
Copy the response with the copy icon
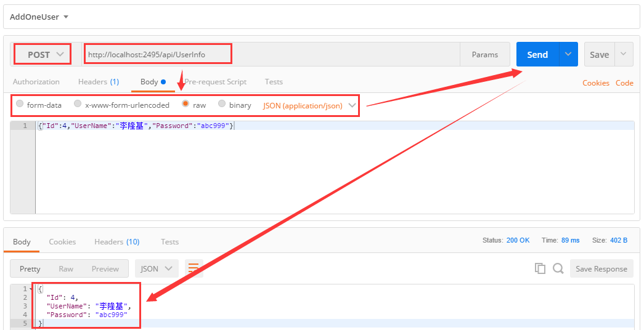coord(540,268)
